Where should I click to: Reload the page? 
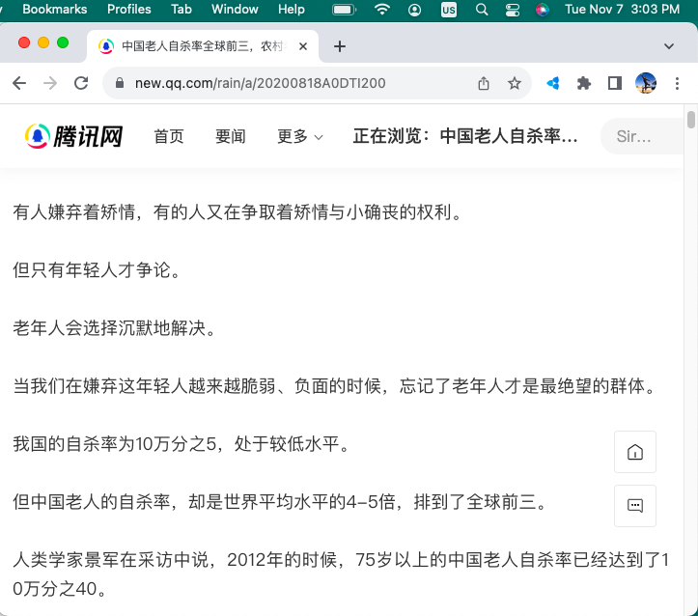(81, 83)
